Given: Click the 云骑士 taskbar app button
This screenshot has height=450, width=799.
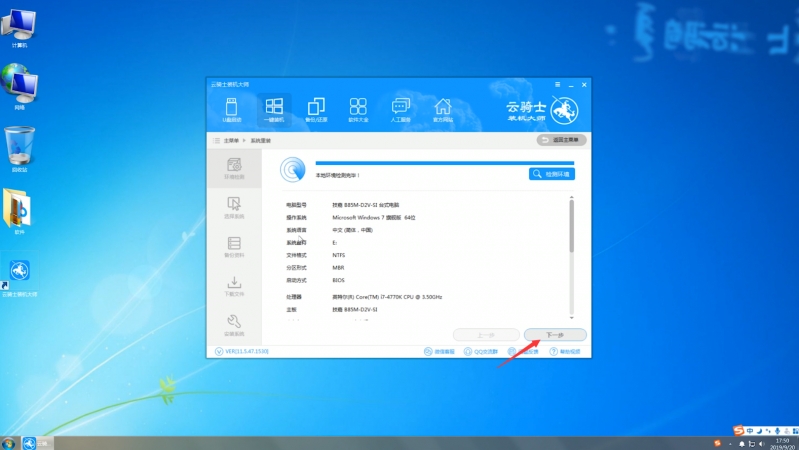Looking at the screenshot, I should [37, 443].
